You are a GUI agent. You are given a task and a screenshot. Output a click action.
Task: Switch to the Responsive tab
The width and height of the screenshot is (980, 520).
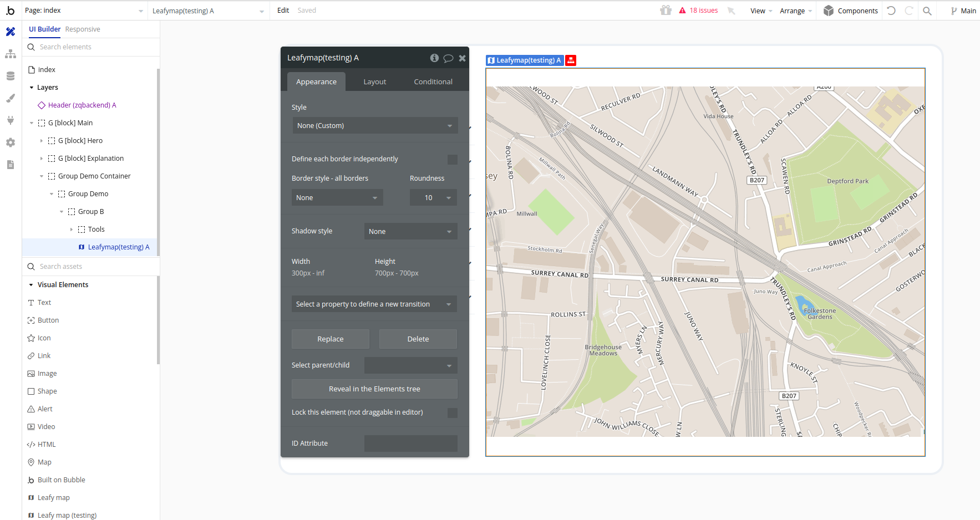point(83,29)
